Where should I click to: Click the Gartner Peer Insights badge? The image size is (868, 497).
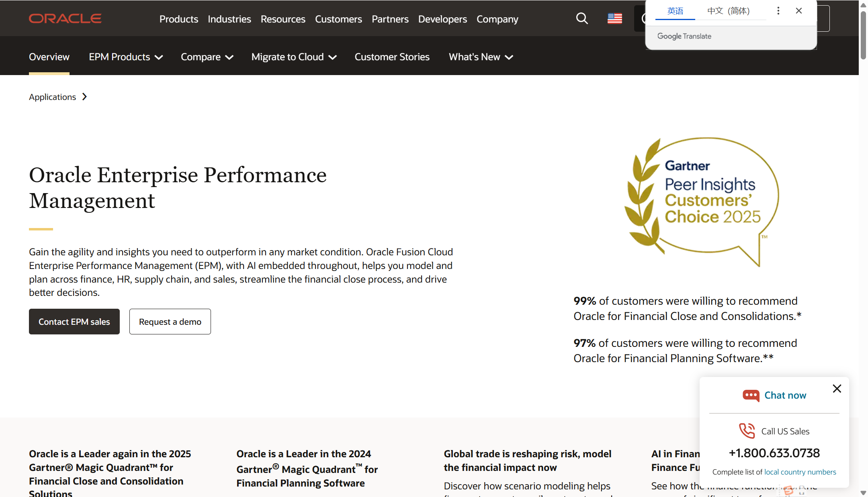(x=701, y=202)
